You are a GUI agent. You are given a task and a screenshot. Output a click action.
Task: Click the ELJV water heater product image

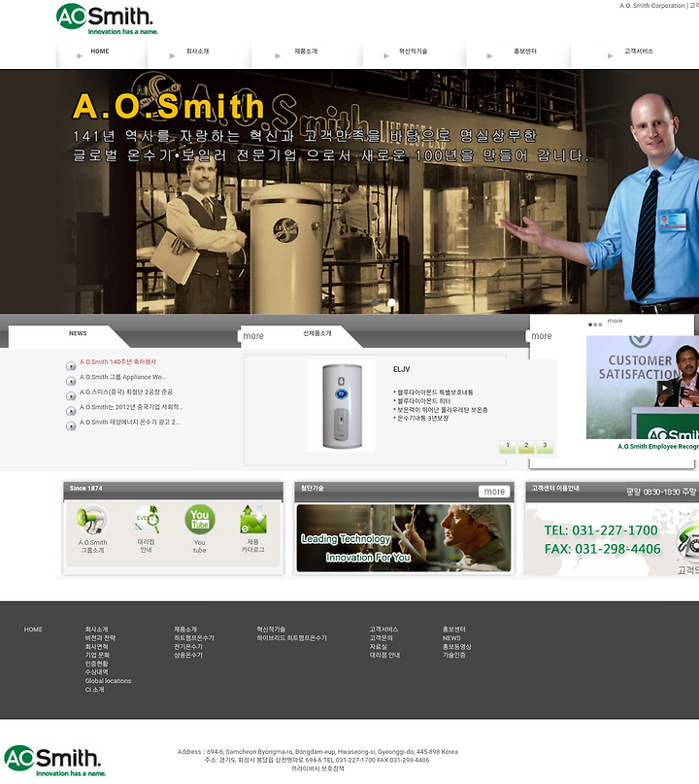(x=342, y=405)
